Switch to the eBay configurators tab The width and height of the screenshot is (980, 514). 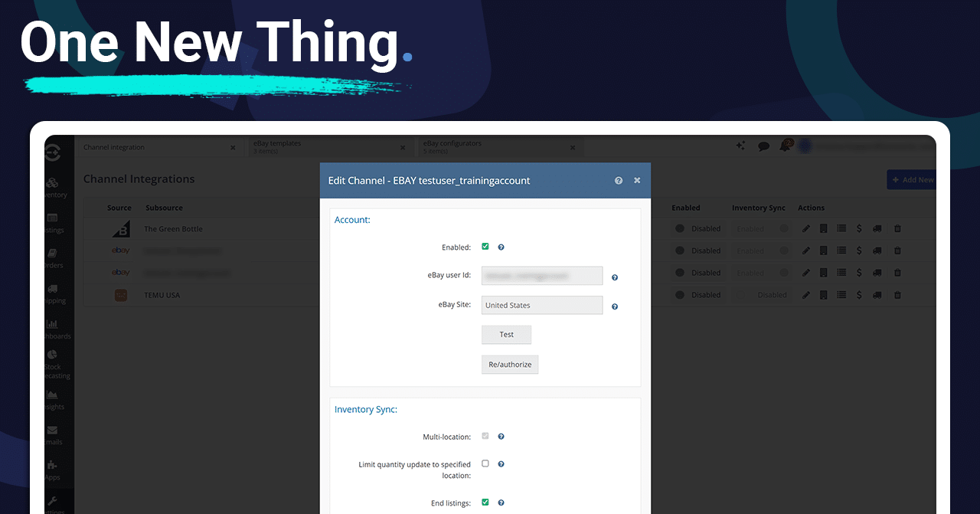490,147
